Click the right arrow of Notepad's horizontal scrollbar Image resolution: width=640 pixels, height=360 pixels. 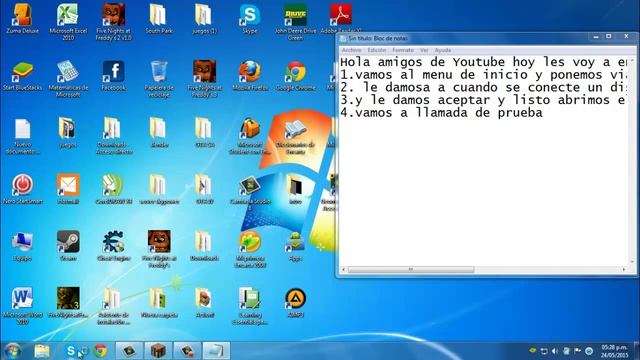(624, 269)
